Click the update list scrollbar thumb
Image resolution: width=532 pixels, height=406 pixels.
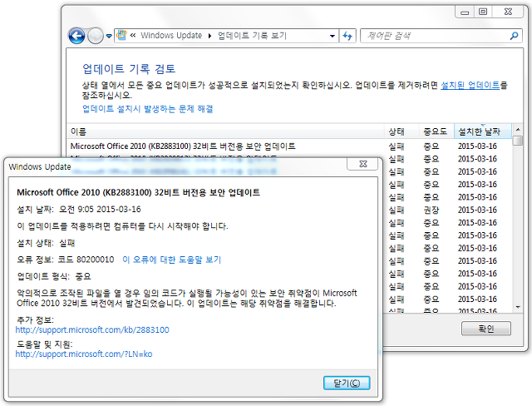pos(518,141)
